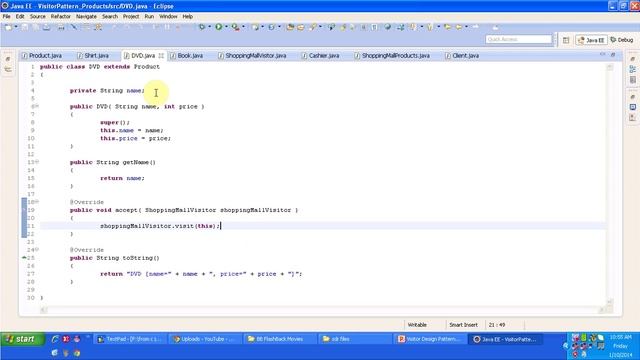The image size is (640, 360).
Task: Open the Search menu
Action: (110, 16)
